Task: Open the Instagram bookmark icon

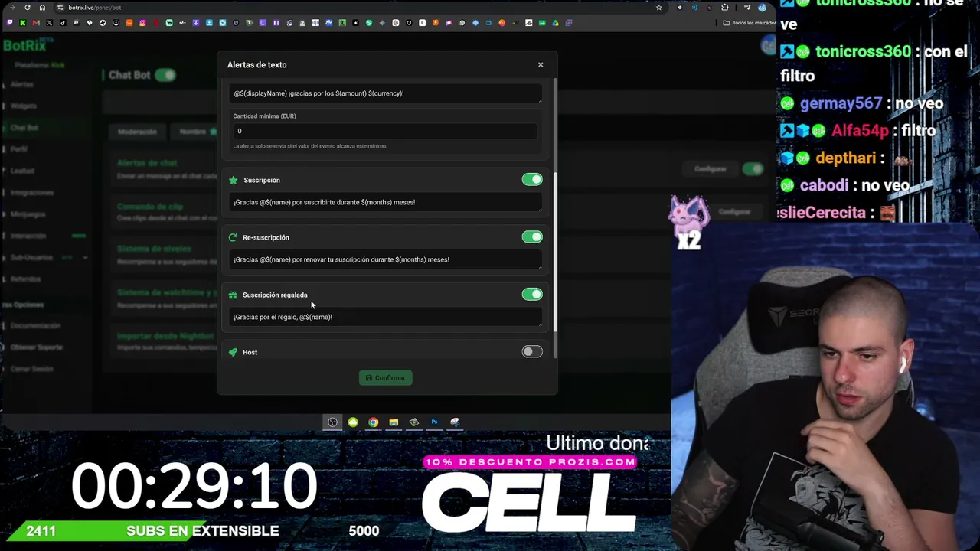Action: pos(142,23)
